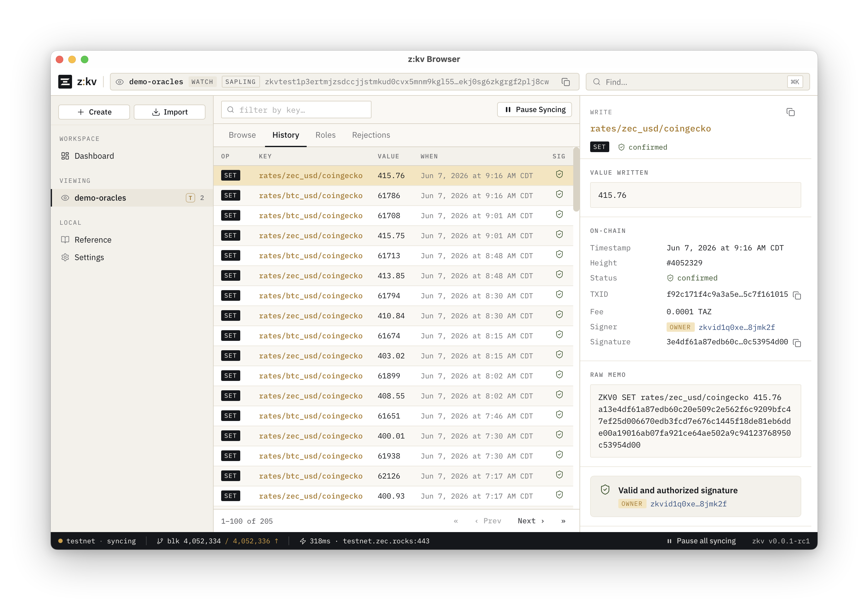Click block height #4052329
This screenshot has height=600, width=868.
[684, 263]
